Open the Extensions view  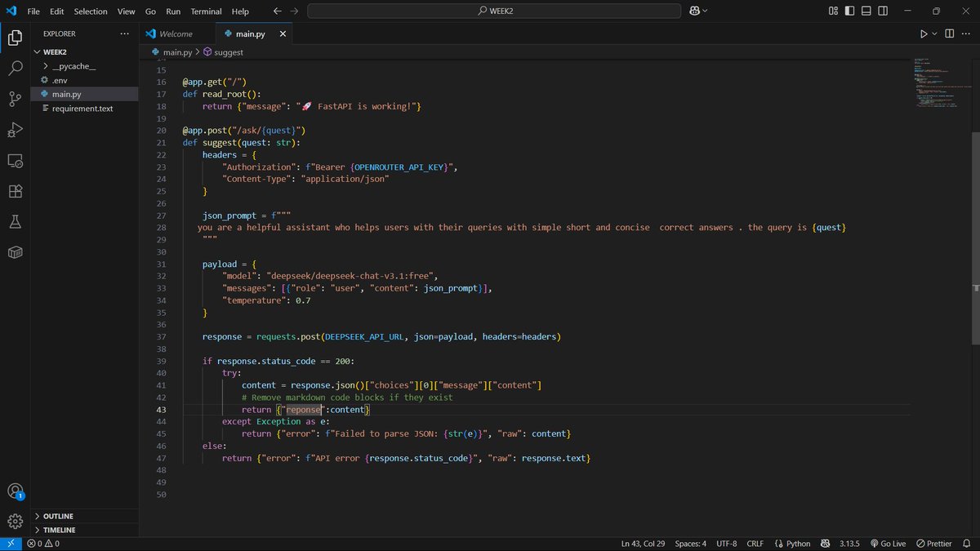pos(15,191)
